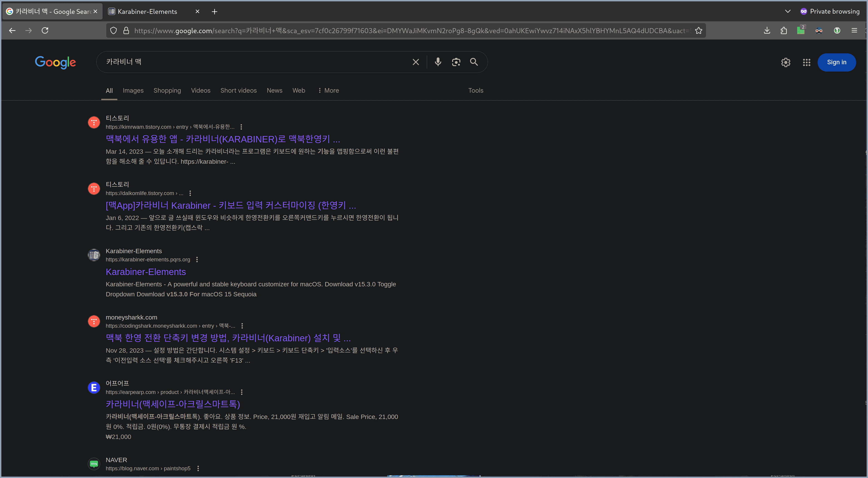Open the Firefox downloads panel
Image resolution: width=868 pixels, height=478 pixels.
pos(767,31)
